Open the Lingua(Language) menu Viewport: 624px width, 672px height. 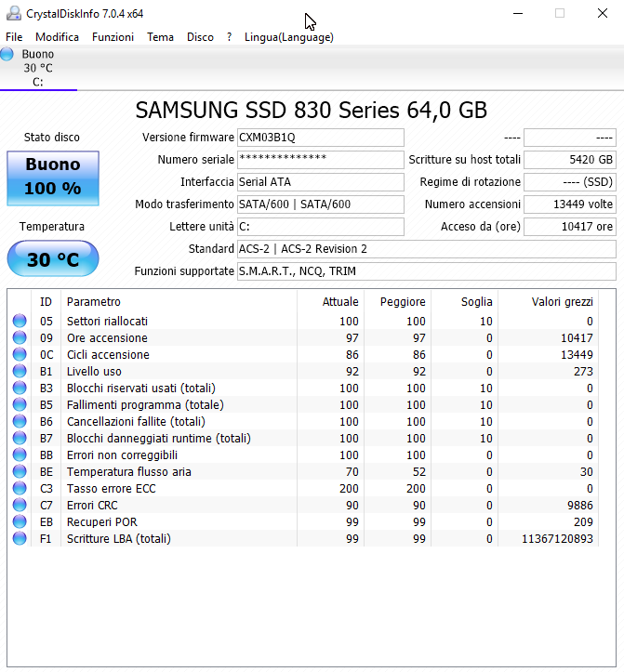[289, 37]
